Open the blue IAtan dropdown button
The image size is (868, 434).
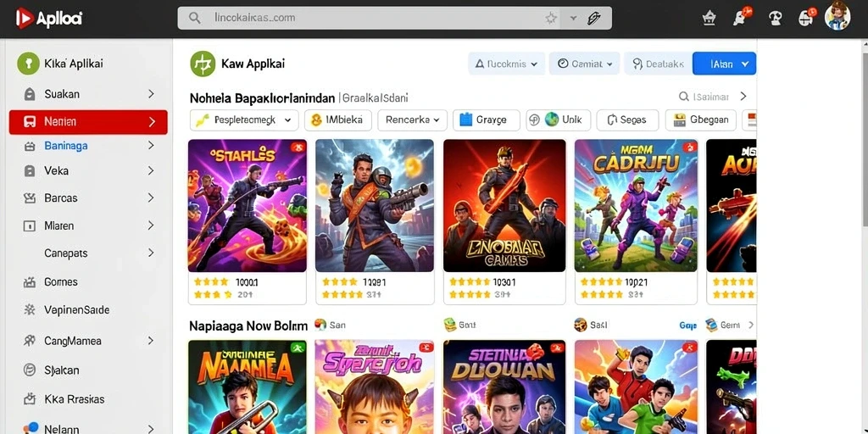coord(724,64)
